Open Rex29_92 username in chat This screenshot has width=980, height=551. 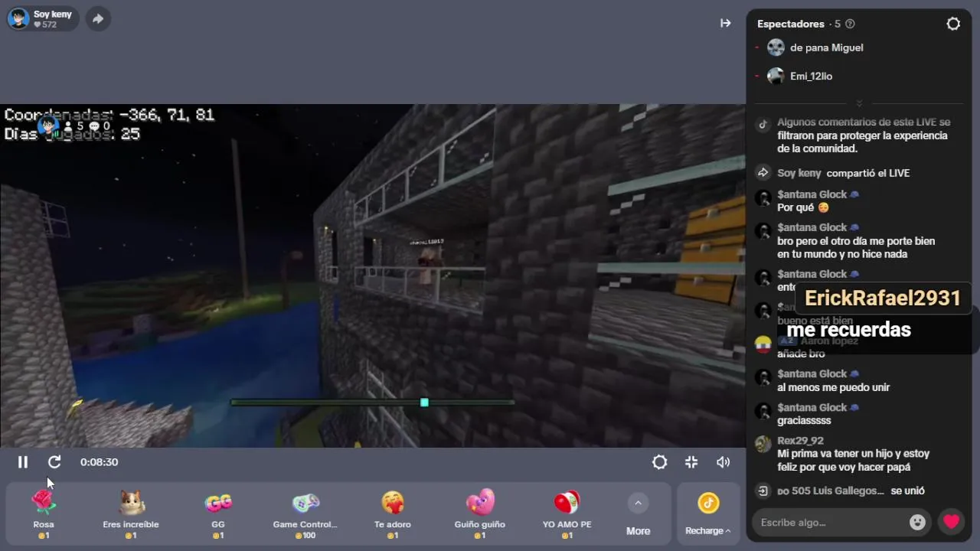pos(800,441)
